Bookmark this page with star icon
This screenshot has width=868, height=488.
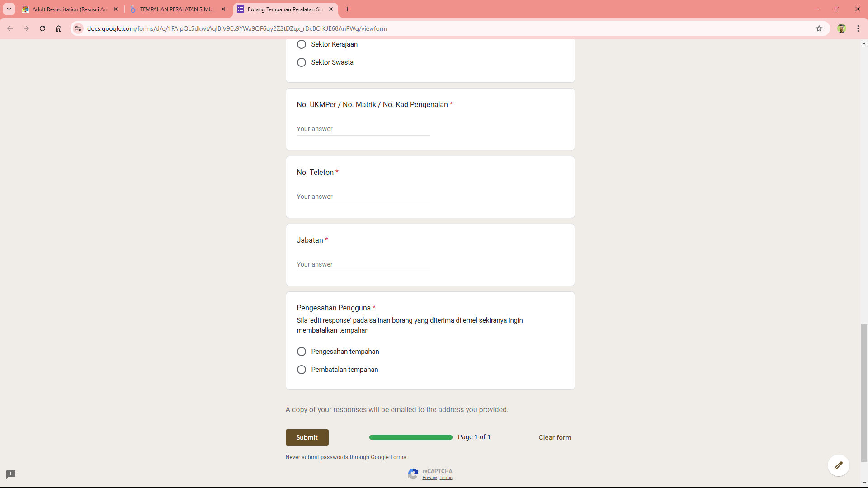point(819,28)
